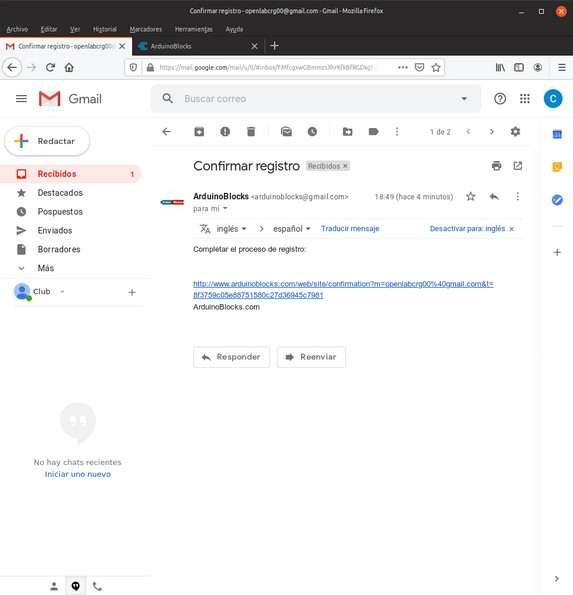
Task: Open the arduinoblocks confirmation link
Action: click(343, 290)
